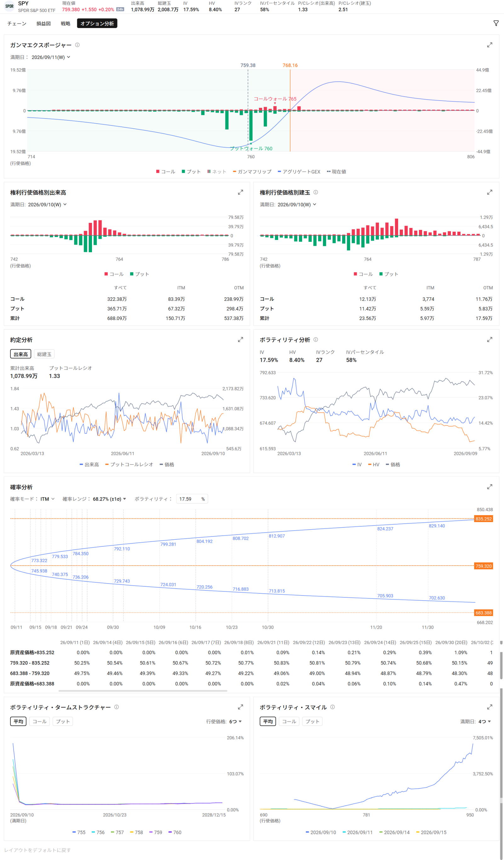
Task: Click the ボラティリティ input field 17.59
Action: [192, 499]
